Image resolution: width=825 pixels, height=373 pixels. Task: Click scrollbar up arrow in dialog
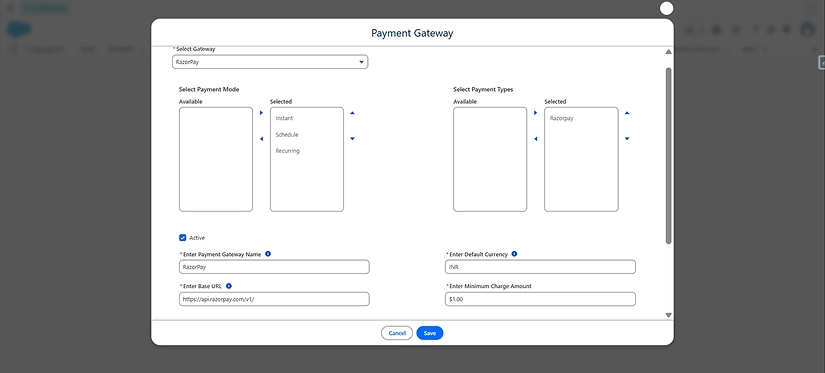click(668, 52)
